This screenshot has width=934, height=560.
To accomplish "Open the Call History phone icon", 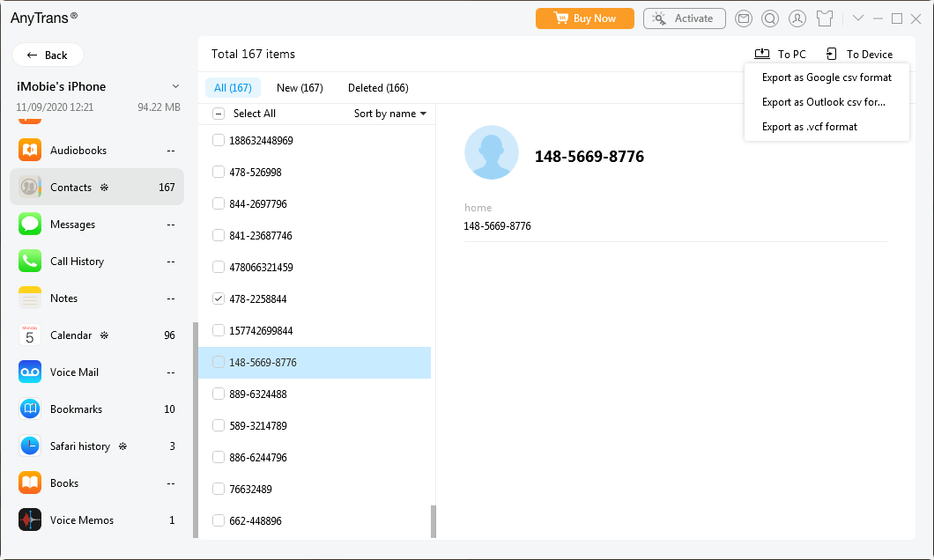I will 30,262.
